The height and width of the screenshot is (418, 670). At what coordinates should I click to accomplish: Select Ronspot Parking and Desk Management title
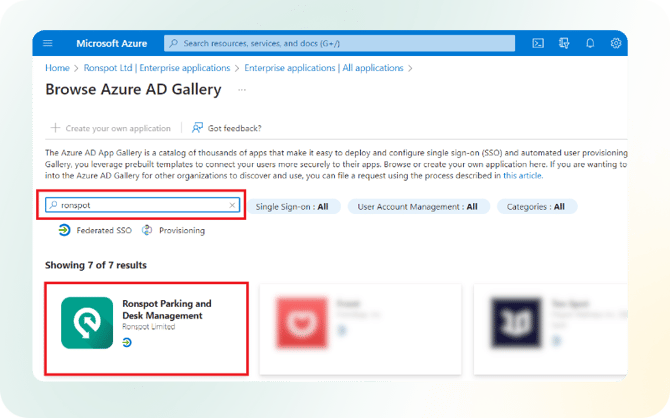[167, 309]
